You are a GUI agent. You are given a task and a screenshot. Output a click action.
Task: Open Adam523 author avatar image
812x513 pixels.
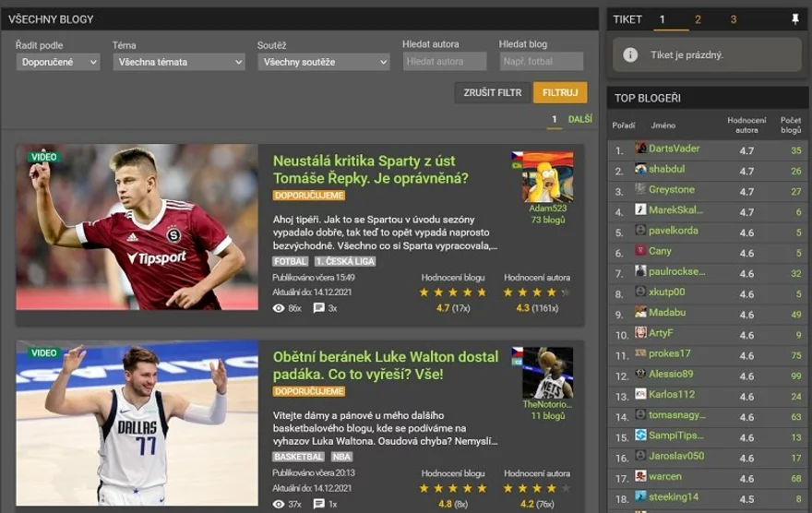pos(548,176)
